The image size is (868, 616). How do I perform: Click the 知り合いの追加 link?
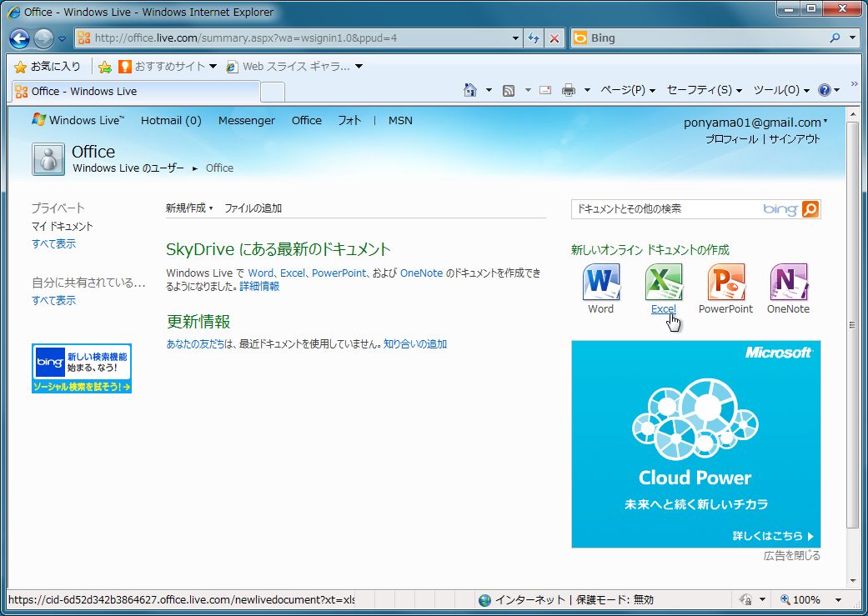pos(415,343)
